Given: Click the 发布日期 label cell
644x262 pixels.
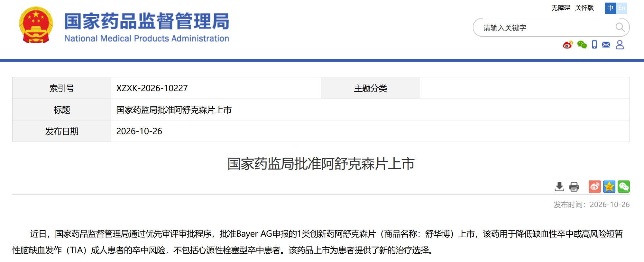Looking at the screenshot, I should 62,131.
